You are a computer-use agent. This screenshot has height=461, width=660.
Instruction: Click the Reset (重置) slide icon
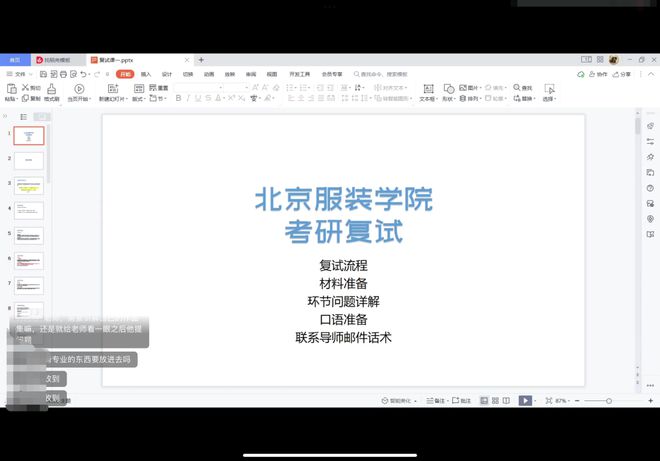[153, 87]
